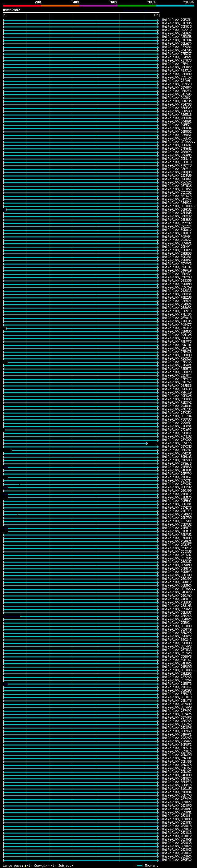Screen dimensions: 197x868
Task: Open the UniRef100_P26517 entry
Action: coord(176,358)
